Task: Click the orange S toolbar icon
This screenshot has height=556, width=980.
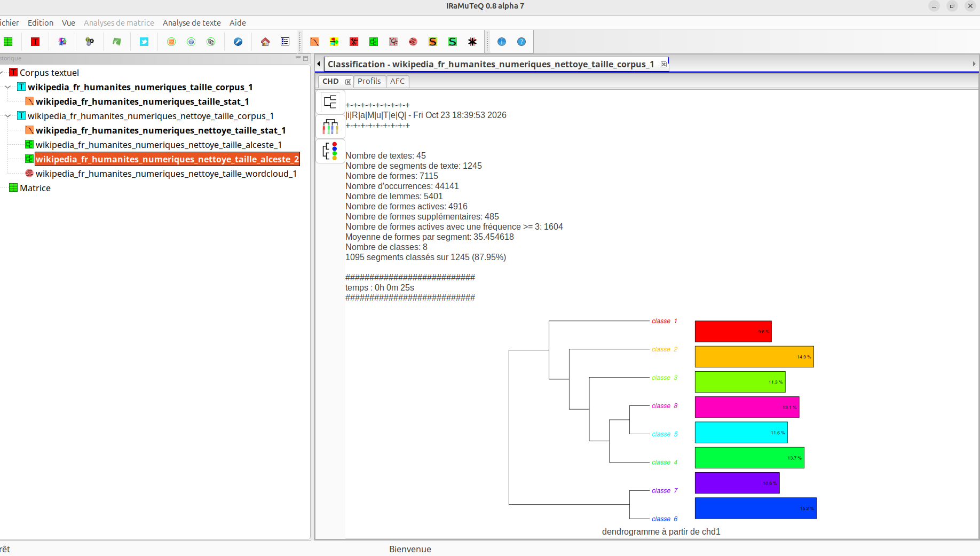Action: point(433,42)
